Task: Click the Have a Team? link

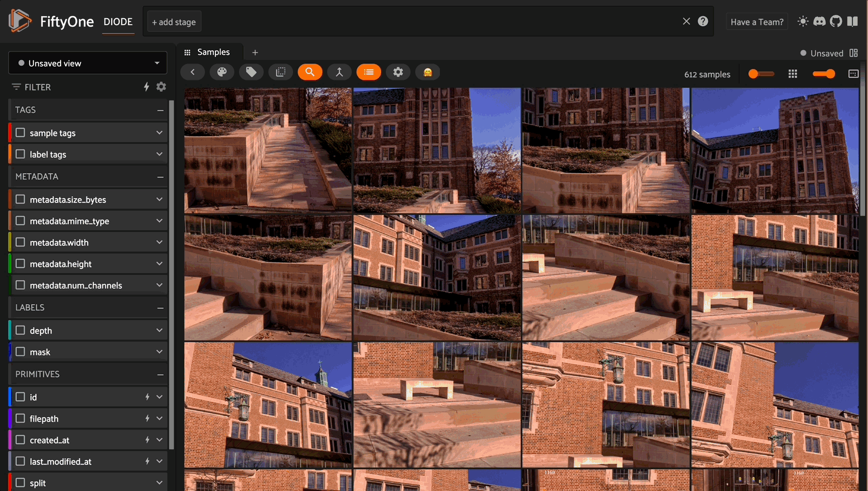Action: (x=757, y=22)
